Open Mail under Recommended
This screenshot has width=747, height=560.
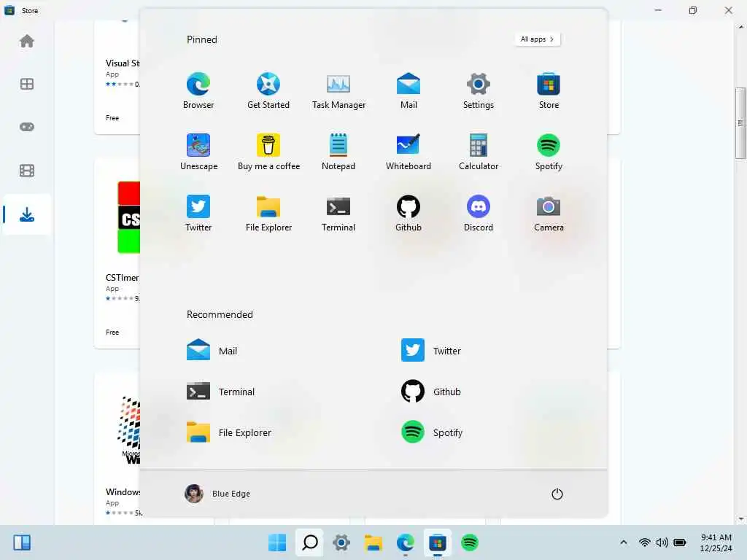212,351
